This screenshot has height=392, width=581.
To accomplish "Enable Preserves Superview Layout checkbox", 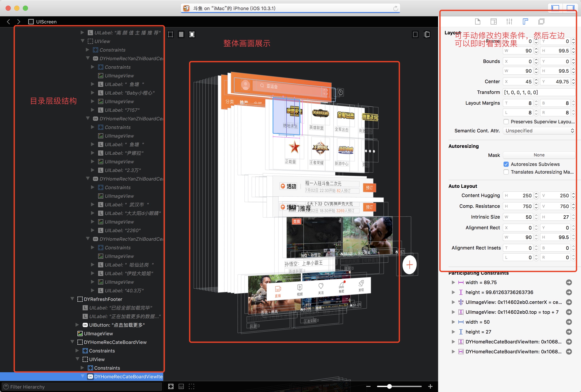I will coord(506,122).
